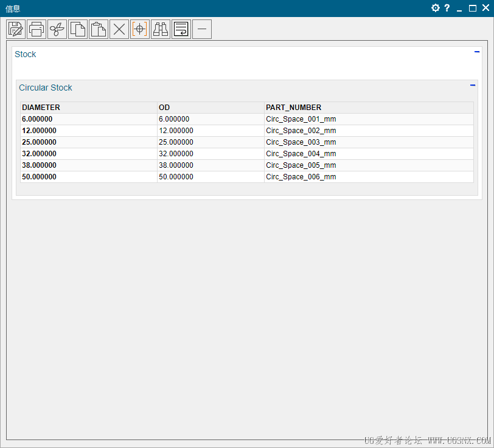494x448 pixels.
Task: Maximize the information window
Action: coord(473,8)
